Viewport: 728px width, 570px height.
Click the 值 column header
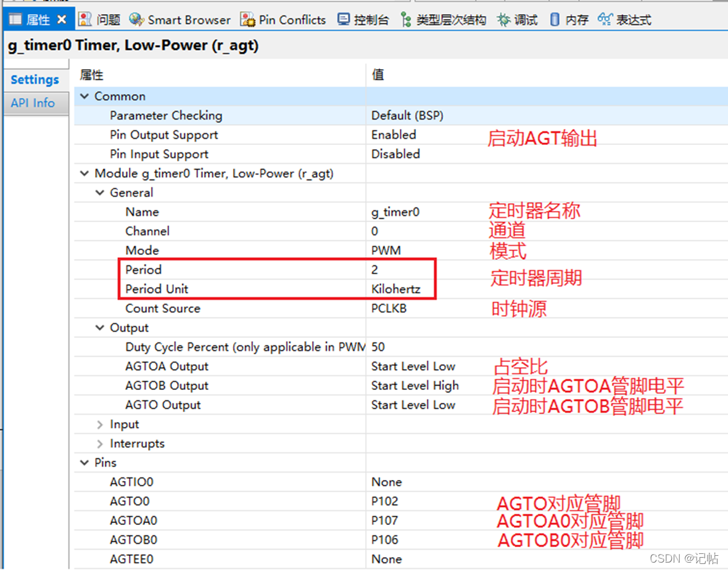(x=378, y=75)
